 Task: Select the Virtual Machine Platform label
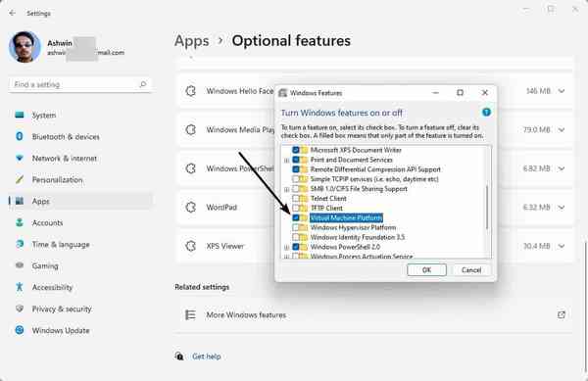point(346,217)
